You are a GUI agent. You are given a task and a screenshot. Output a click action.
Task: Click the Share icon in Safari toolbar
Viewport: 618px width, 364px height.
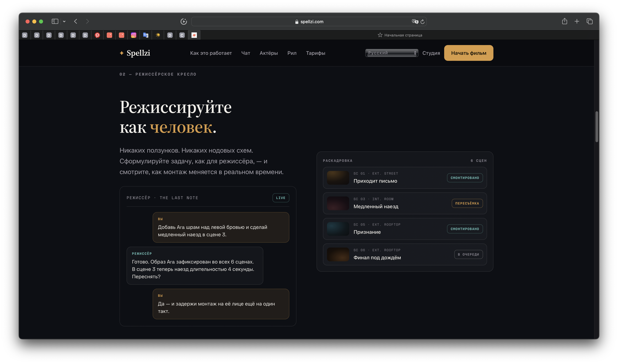click(x=565, y=21)
